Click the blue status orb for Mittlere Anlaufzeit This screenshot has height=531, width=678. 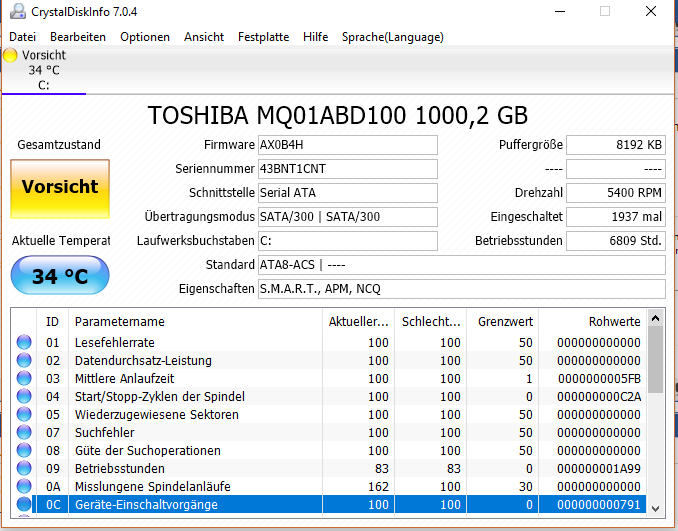24,378
